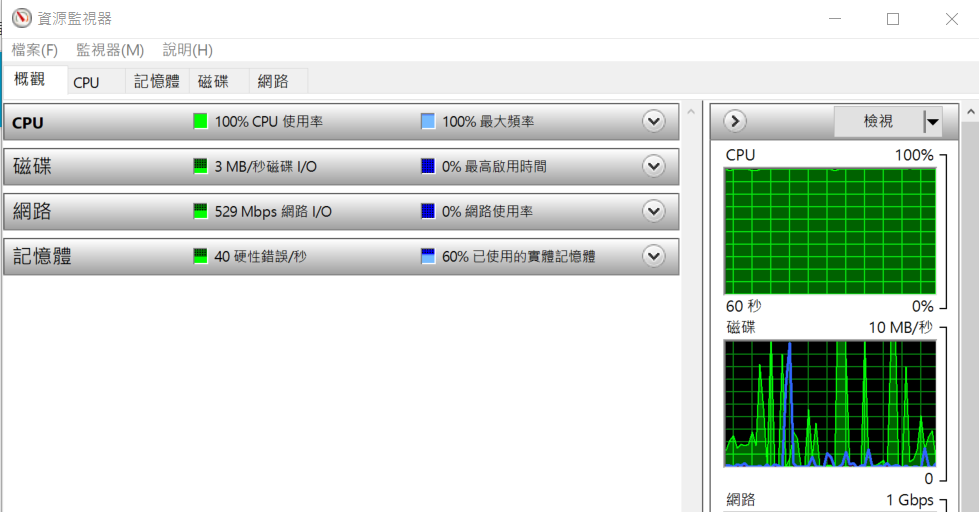Click the green CPU usage indicator icon

pos(200,122)
